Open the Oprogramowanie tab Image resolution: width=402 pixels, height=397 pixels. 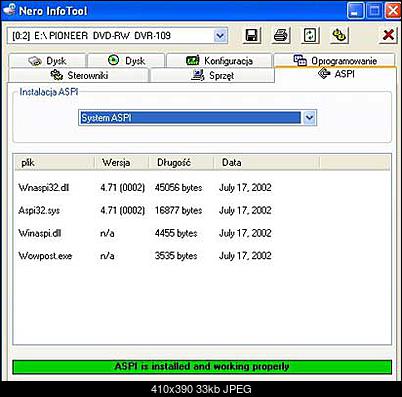(x=335, y=61)
